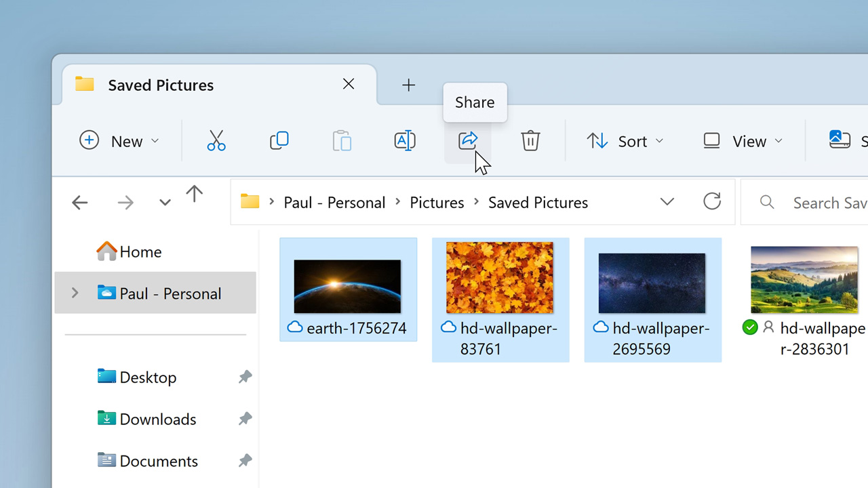868x488 pixels.
Task: Click the Share icon in toolbar
Action: point(468,141)
